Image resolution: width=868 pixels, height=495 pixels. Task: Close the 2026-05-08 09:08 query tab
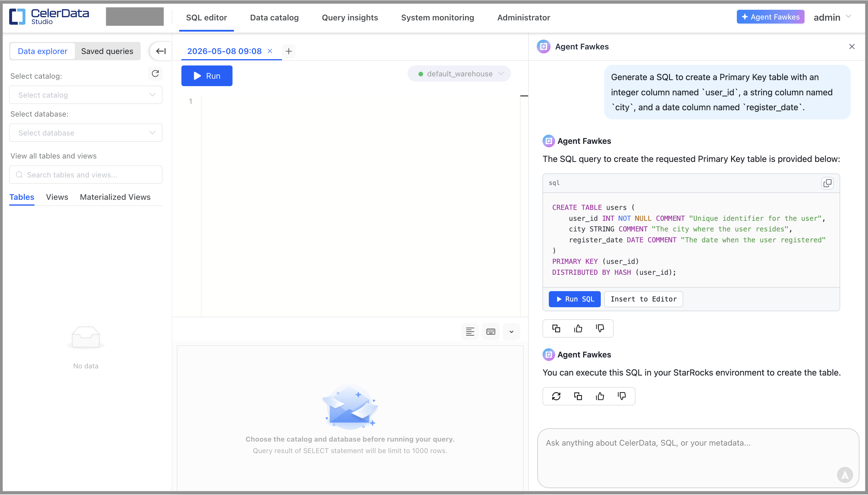[270, 51]
